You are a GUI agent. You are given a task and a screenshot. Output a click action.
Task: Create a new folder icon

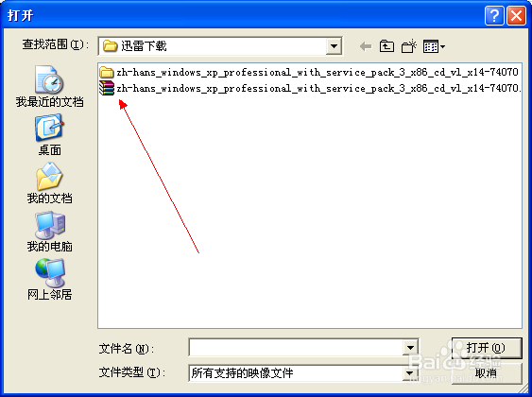click(x=409, y=46)
